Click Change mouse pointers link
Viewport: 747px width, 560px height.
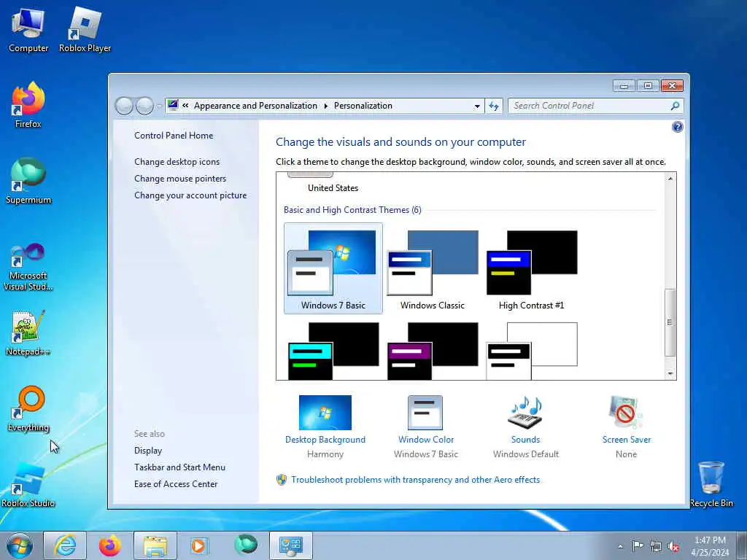point(180,178)
